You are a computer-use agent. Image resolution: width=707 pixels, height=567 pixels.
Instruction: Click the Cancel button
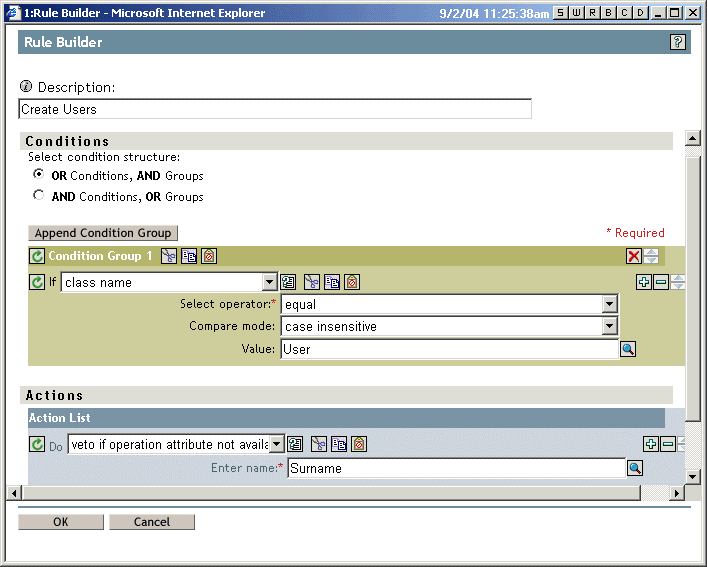pyautogui.click(x=152, y=522)
